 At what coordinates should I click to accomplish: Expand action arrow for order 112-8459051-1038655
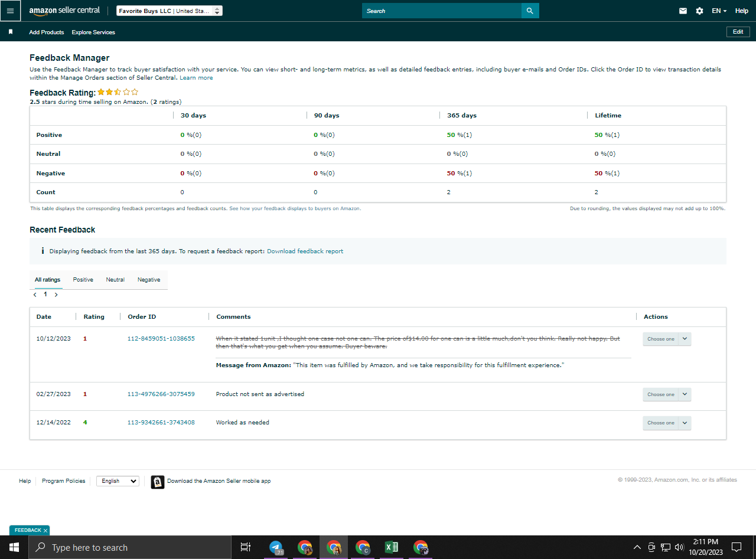[x=685, y=339]
